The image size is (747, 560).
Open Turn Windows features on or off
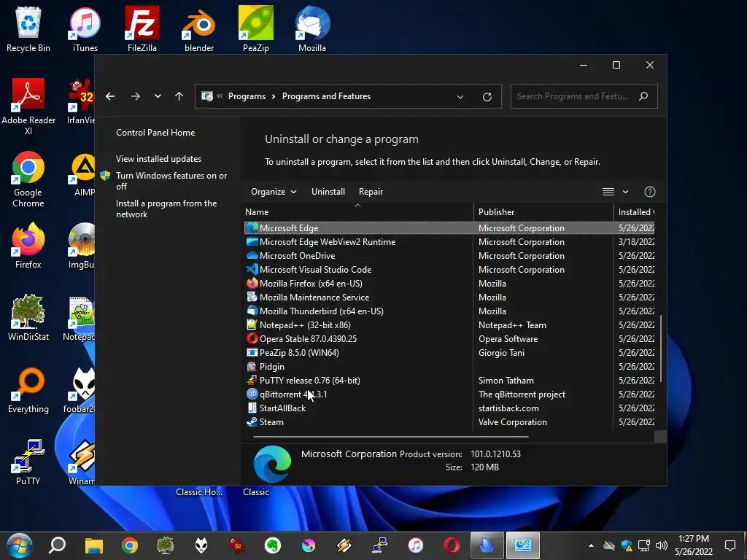[171, 181]
